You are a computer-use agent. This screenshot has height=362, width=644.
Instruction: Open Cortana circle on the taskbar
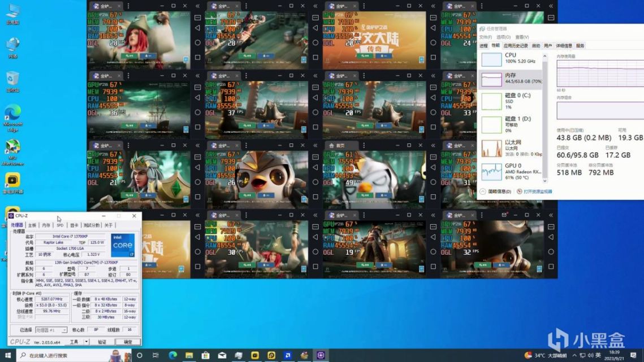pyautogui.click(x=140, y=355)
